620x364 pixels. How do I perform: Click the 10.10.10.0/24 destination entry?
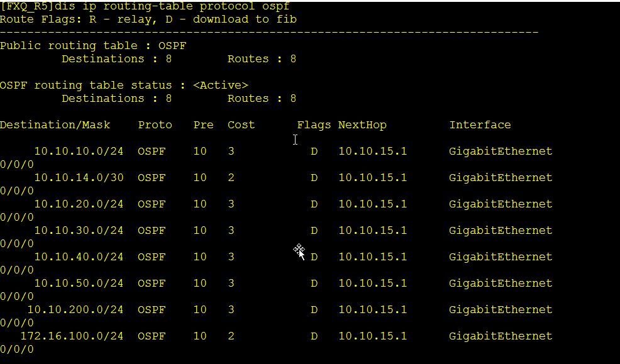79,152
